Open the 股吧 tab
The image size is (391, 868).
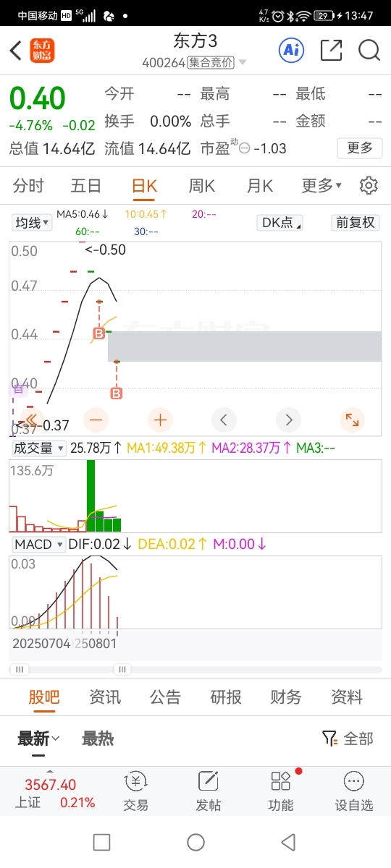(x=44, y=697)
